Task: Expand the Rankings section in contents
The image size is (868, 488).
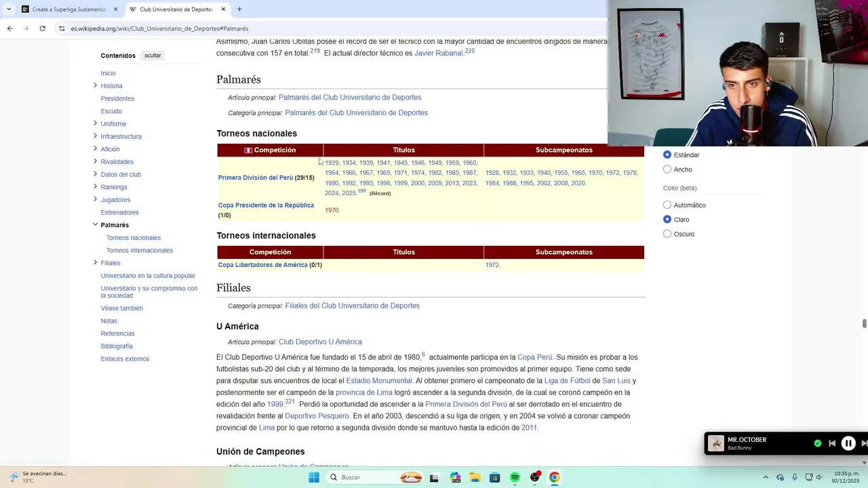Action: pos(95,186)
